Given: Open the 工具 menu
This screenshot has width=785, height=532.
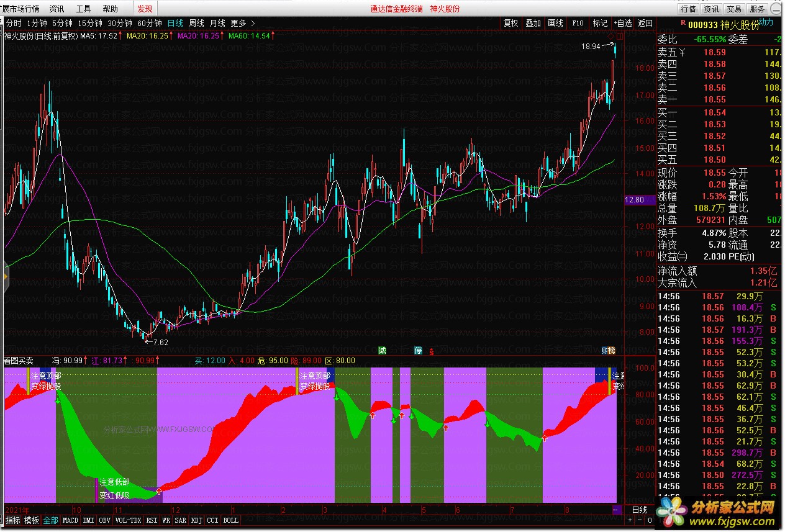Looking at the screenshot, I should coord(83,9).
